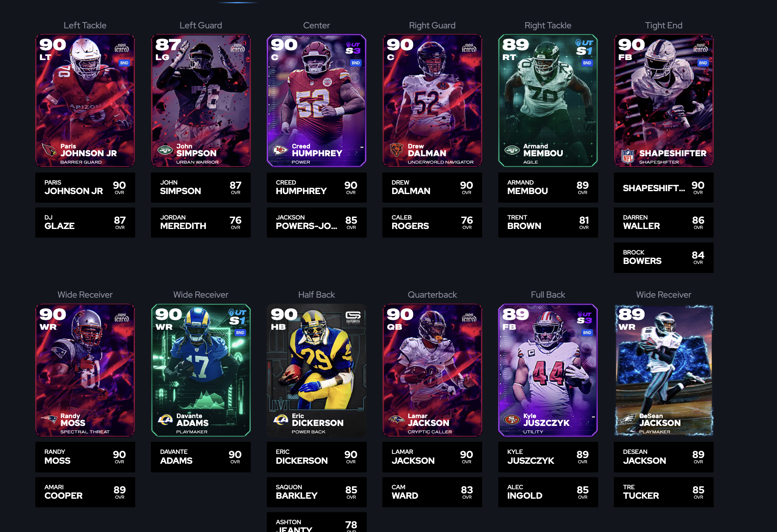Select the DJ Glaze 87 OVR backup row
Image resolution: width=777 pixels, height=532 pixels.
[85, 222]
